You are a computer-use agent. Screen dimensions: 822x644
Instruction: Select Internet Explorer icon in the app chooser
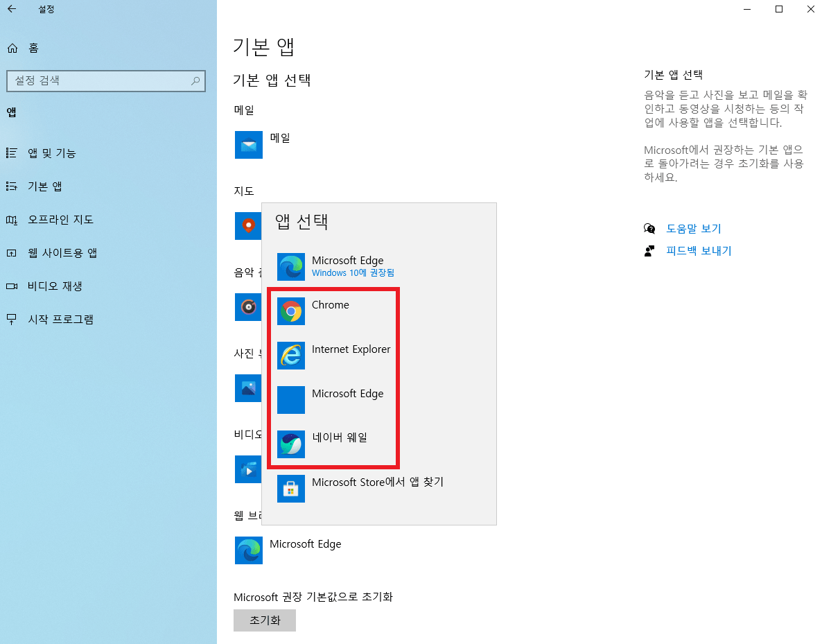(x=291, y=356)
